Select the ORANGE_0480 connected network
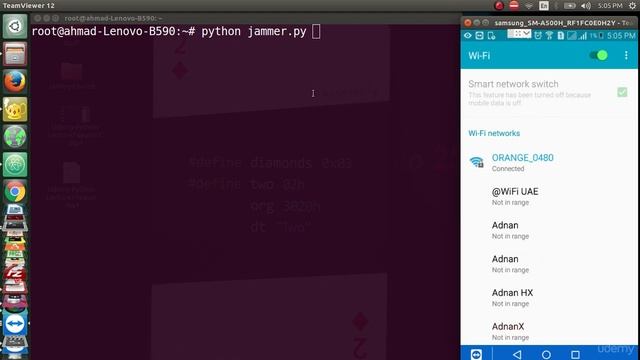Image resolution: width=640 pixels, height=360 pixels. pos(549,162)
